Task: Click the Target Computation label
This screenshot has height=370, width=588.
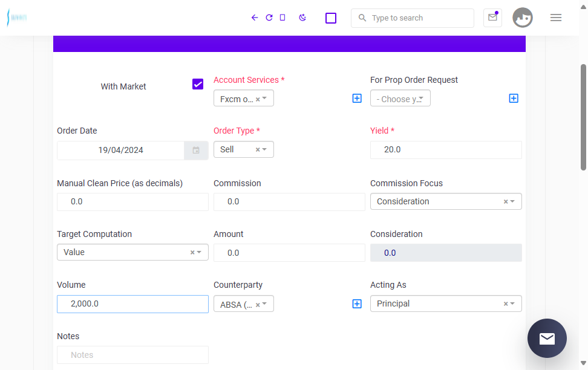Action: [94, 235]
